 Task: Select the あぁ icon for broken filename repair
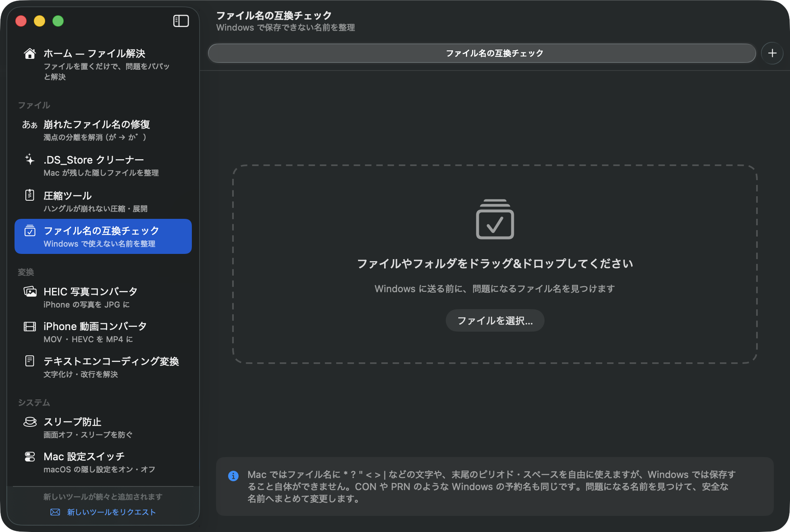coord(29,125)
